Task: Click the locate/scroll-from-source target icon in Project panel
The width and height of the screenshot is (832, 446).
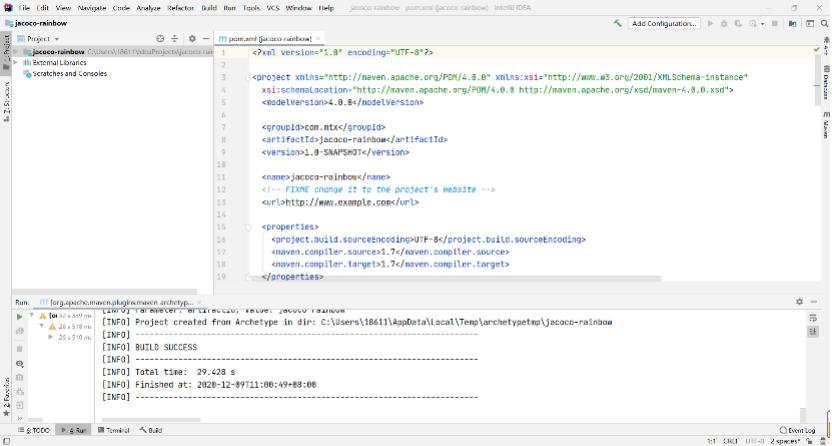Action: (x=162, y=38)
